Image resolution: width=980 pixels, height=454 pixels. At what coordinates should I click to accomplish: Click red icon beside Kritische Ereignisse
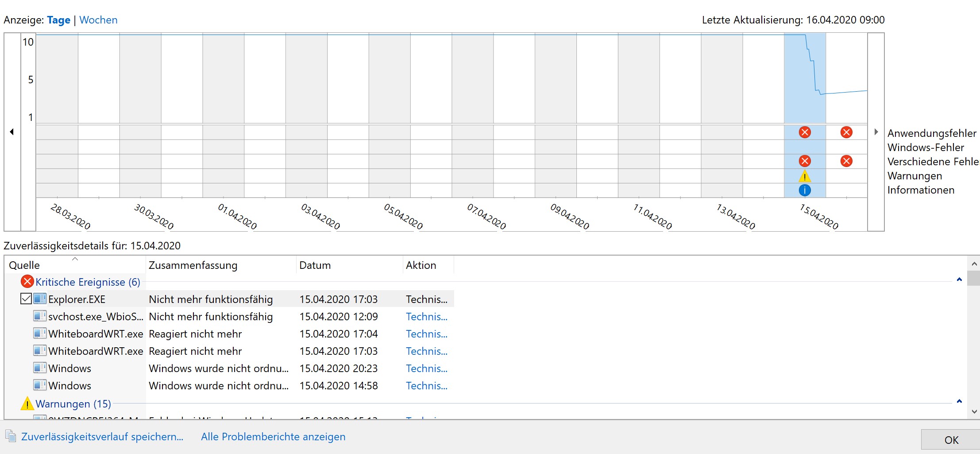[27, 281]
